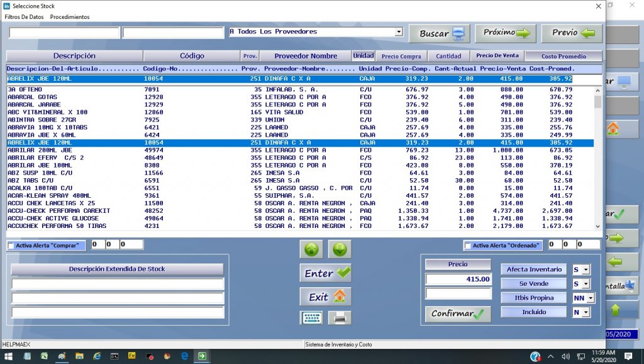Screen dimensions: 644x364
Task: Click the Confirmar button
Action: coord(458,314)
